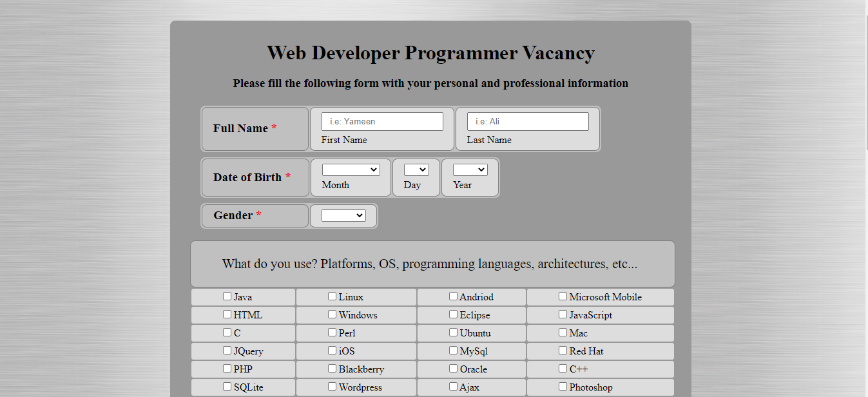The width and height of the screenshot is (868, 397).
Task: Enable the Linux checkbox
Action: 332,296
